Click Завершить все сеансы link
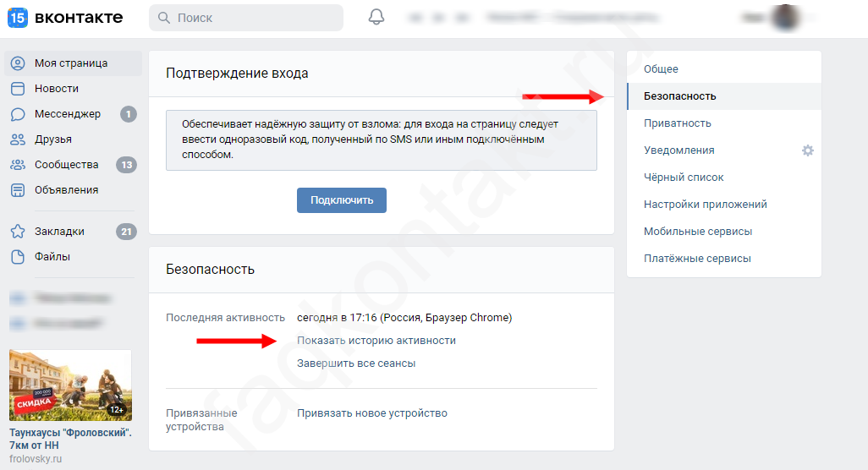The height and width of the screenshot is (470, 868). click(356, 363)
